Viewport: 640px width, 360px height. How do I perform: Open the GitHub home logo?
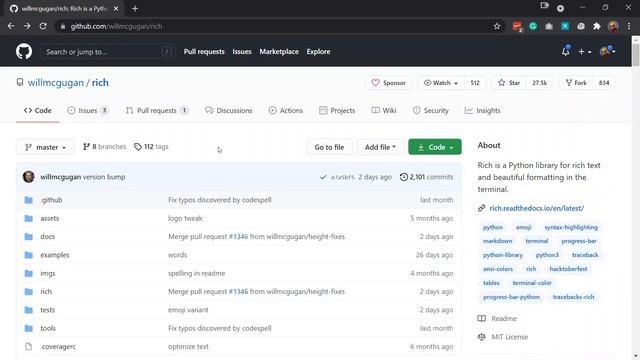24,52
